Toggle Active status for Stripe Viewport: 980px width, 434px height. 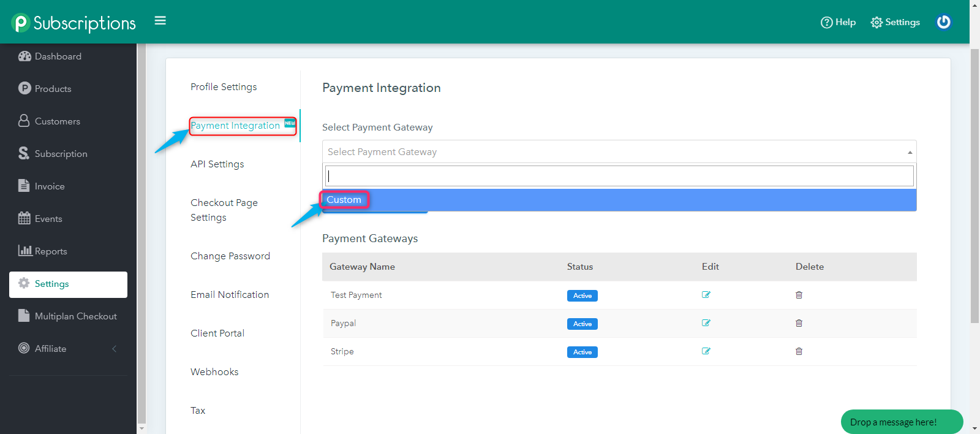(582, 352)
